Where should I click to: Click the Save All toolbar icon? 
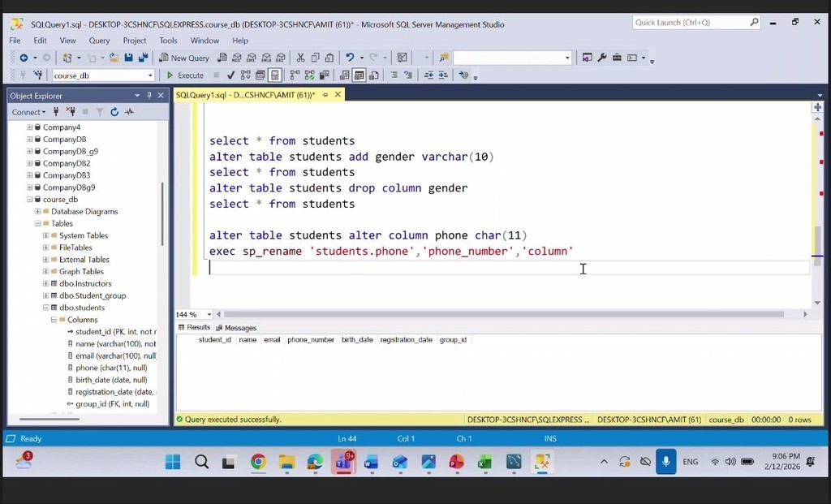point(144,58)
